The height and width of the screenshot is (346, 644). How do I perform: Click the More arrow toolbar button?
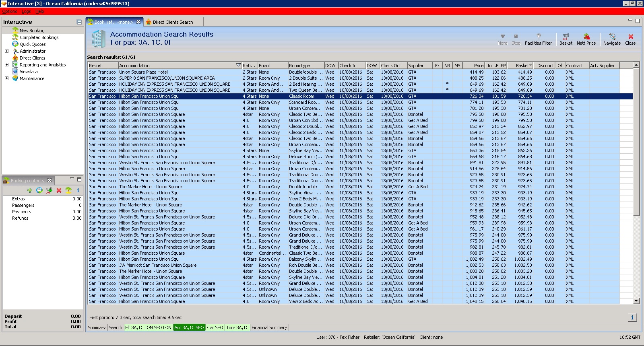502,39
